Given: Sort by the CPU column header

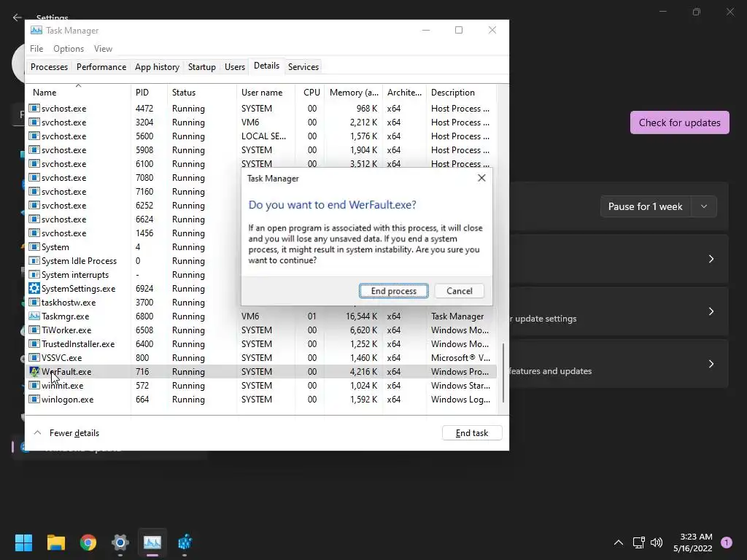Looking at the screenshot, I should [x=310, y=93].
